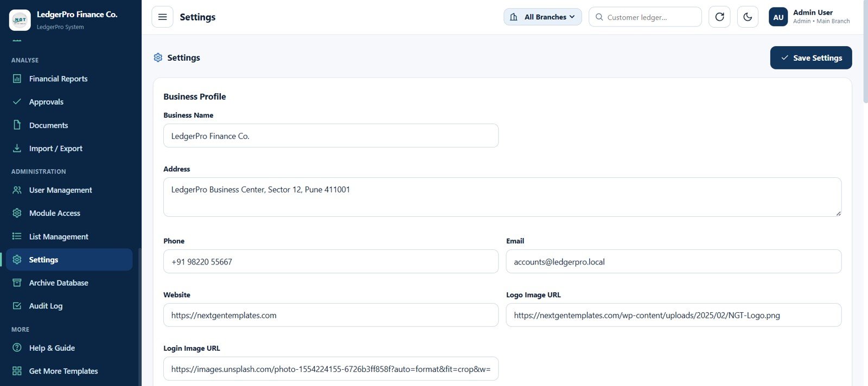
Task: Click the Business Name input field
Action: click(x=331, y=136)
